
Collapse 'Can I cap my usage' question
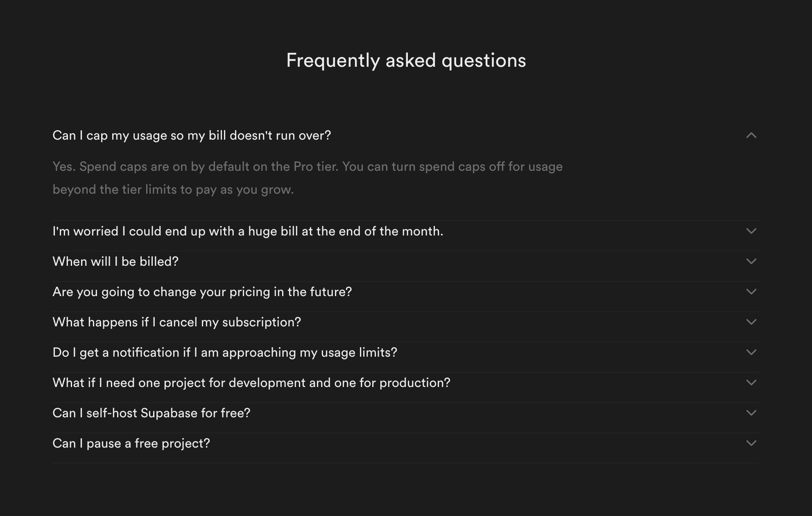[x=192, y=136]
